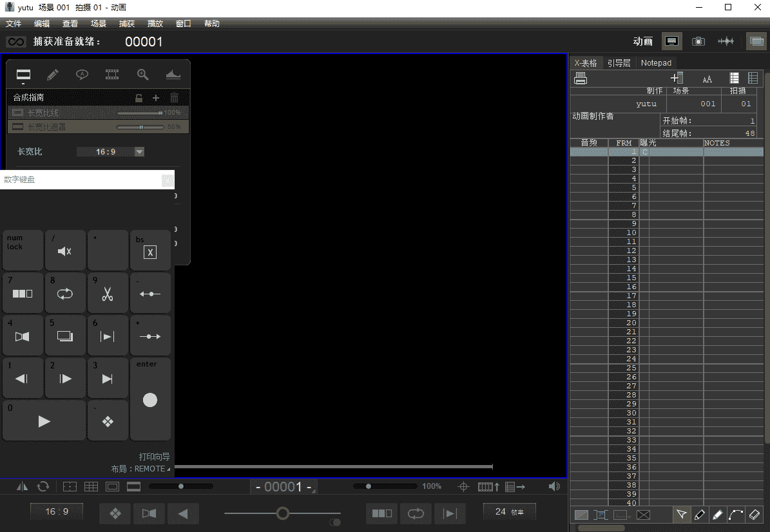Select the white pencil tool in the X-sheet footer

click(717, 515)
